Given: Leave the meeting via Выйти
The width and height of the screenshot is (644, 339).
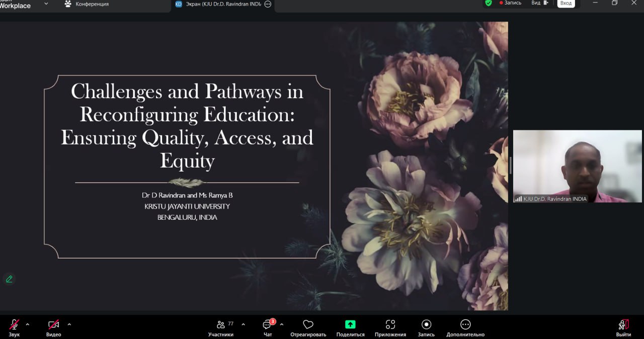Looking at the screenshot, I should tap(623, 325).
